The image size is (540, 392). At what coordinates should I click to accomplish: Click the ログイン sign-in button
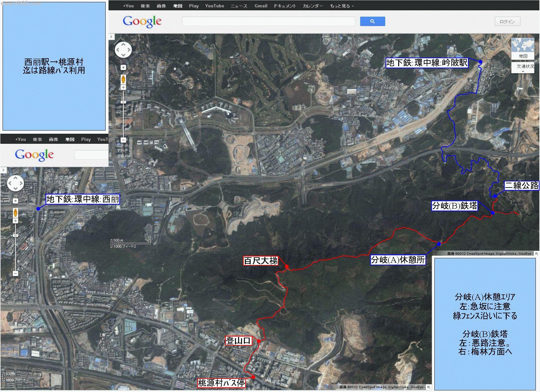coord(507,21)
